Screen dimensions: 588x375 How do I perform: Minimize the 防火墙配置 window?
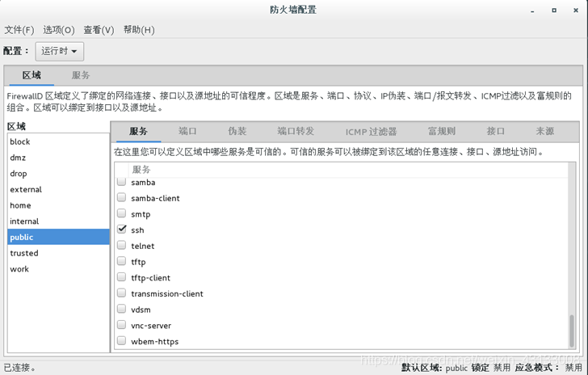point(532,11)
